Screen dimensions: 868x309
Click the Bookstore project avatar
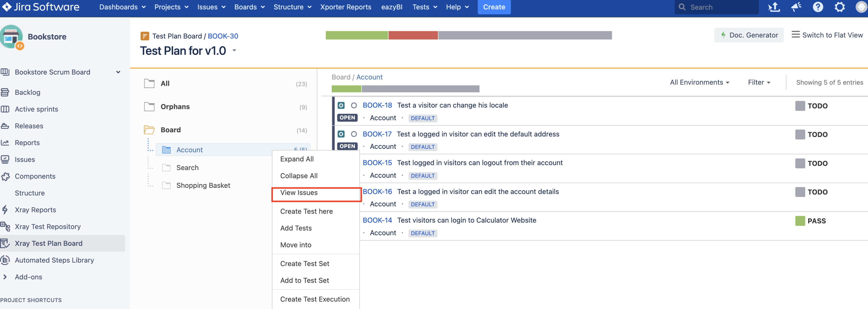tap(12, 37)
